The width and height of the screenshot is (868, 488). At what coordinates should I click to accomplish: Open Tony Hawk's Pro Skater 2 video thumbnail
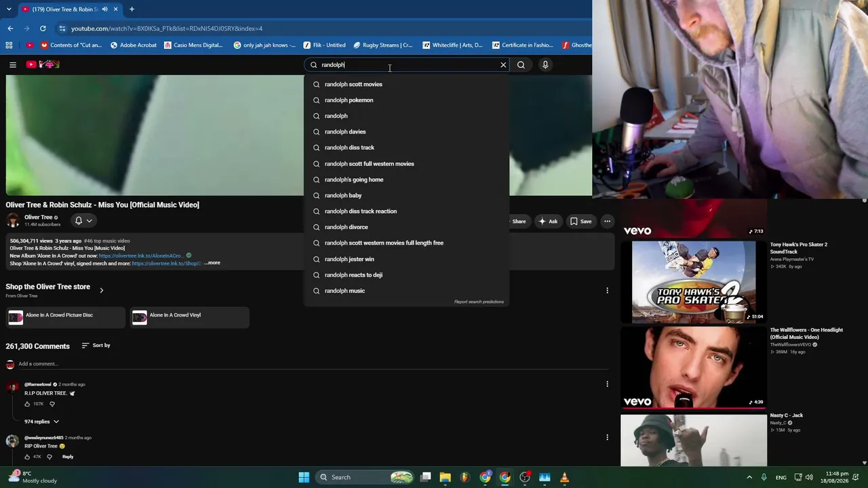coord(694,282)
